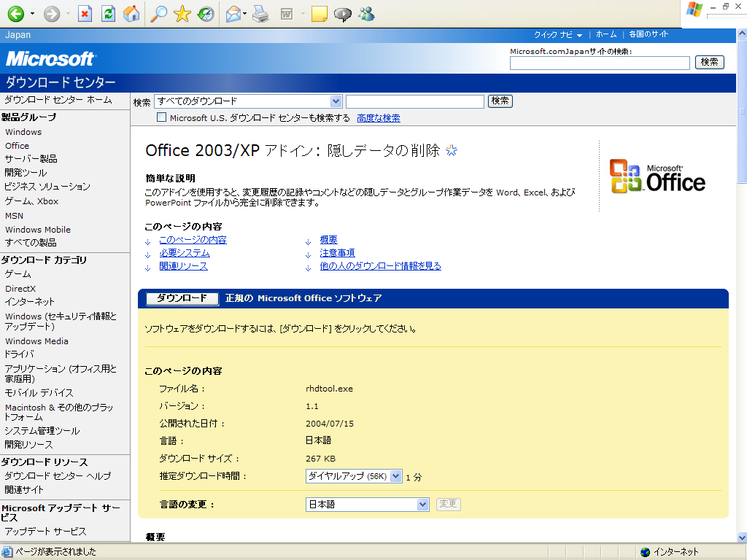The width and height of the screenshot is (747, 560).
Task: Open the ダイヤルアップ (56K) speed dropdown
Action: [395, 476]
